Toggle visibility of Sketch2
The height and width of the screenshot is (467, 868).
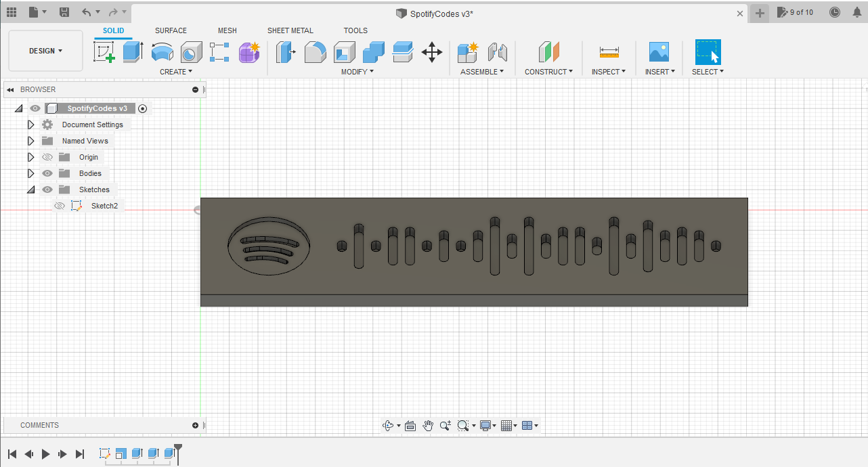[60, 205]
